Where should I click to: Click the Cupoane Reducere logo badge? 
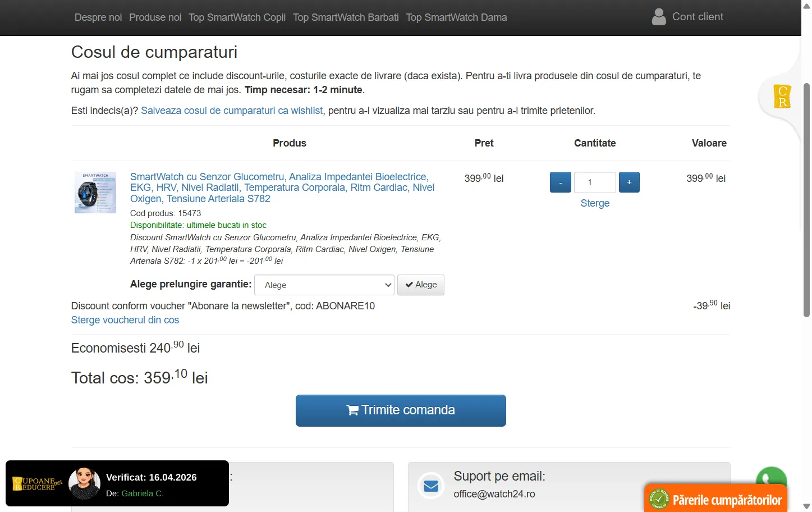tap(37, 483)
